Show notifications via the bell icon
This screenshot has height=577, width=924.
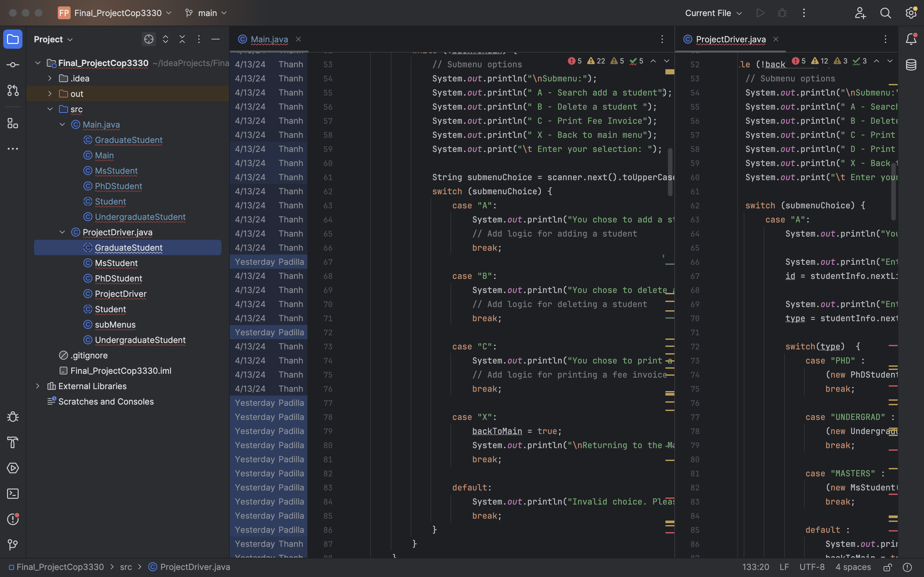pyautogui.click(x=911, y=38)
